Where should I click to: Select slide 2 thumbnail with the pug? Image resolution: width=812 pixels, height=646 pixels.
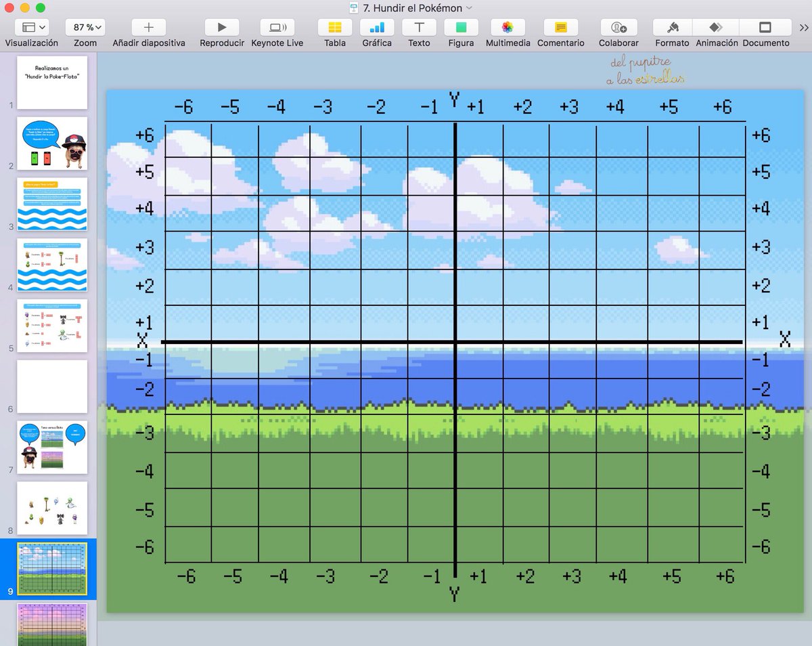(x=52, y=144)
